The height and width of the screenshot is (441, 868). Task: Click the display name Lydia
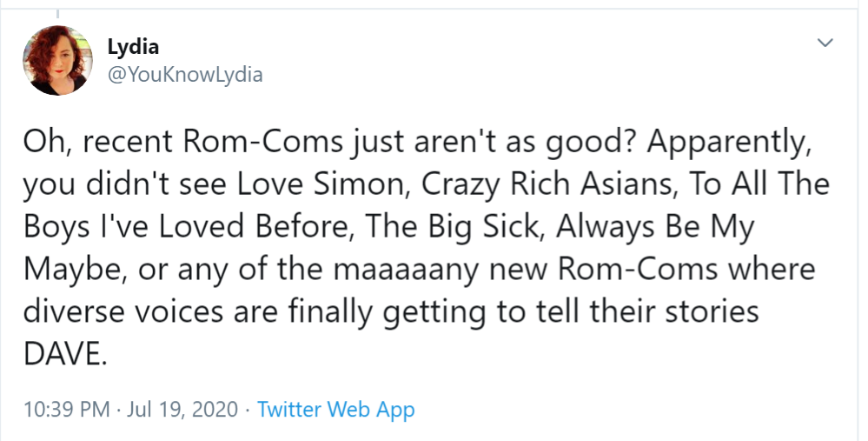(133, 47)
